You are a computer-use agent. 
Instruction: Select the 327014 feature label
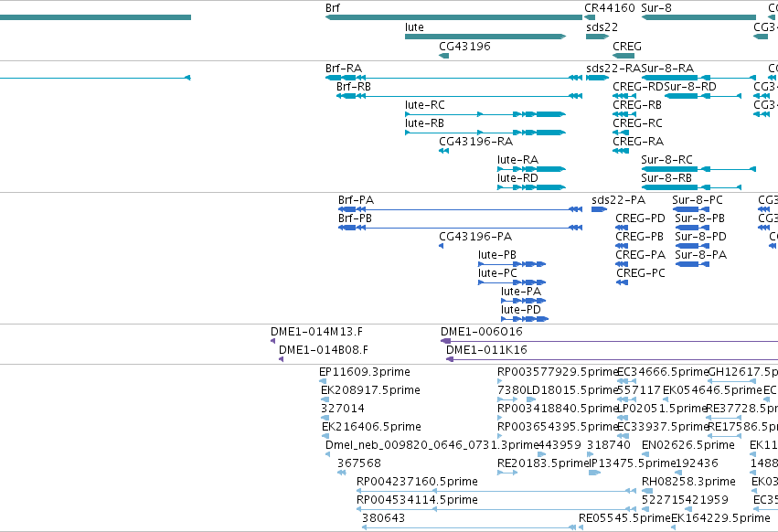343,409
